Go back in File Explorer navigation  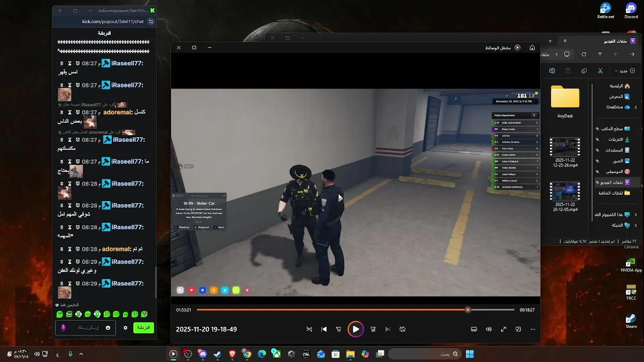pos(632,54)
